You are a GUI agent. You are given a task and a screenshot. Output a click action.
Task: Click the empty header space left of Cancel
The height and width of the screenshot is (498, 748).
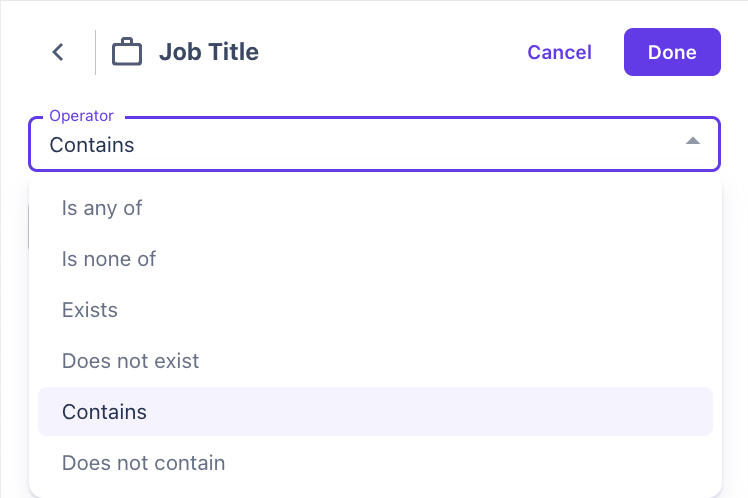coord(390,52)
